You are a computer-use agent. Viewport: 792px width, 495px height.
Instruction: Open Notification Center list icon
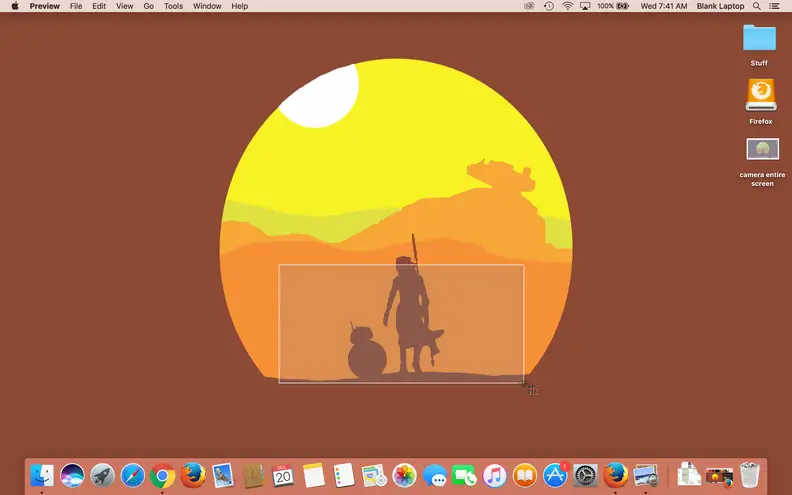pos(774,6)
